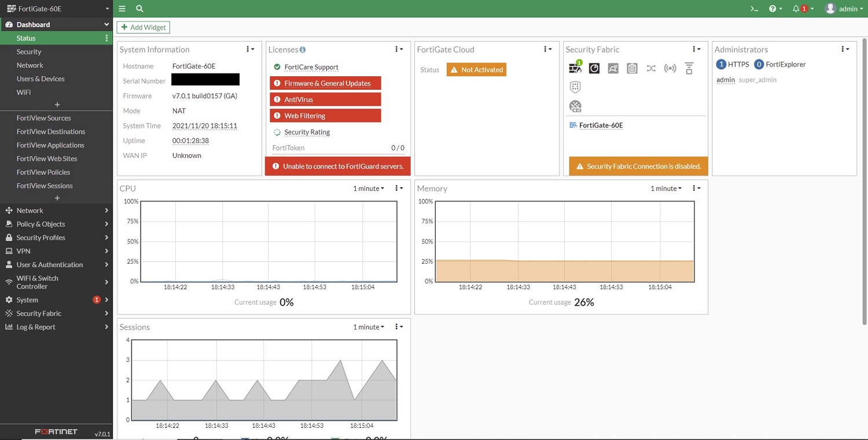Screen dimensions: 868x440
Task: Click the Licenses info circle icon
Action: [x=303, y=50]
